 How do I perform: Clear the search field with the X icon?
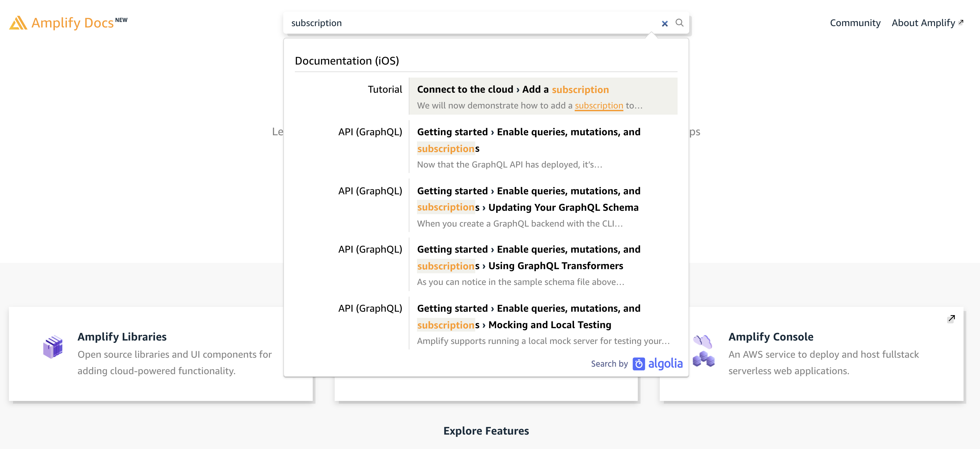pos(665,23)
